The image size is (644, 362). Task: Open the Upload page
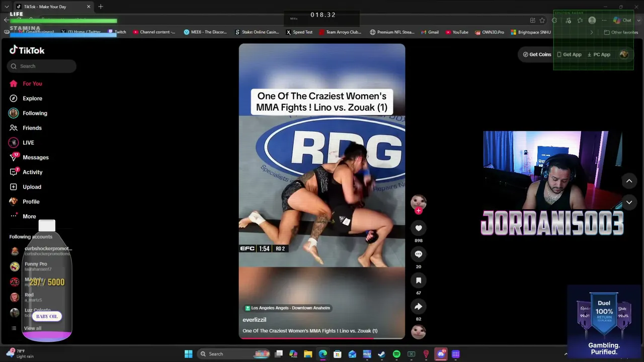click(25, 187)
